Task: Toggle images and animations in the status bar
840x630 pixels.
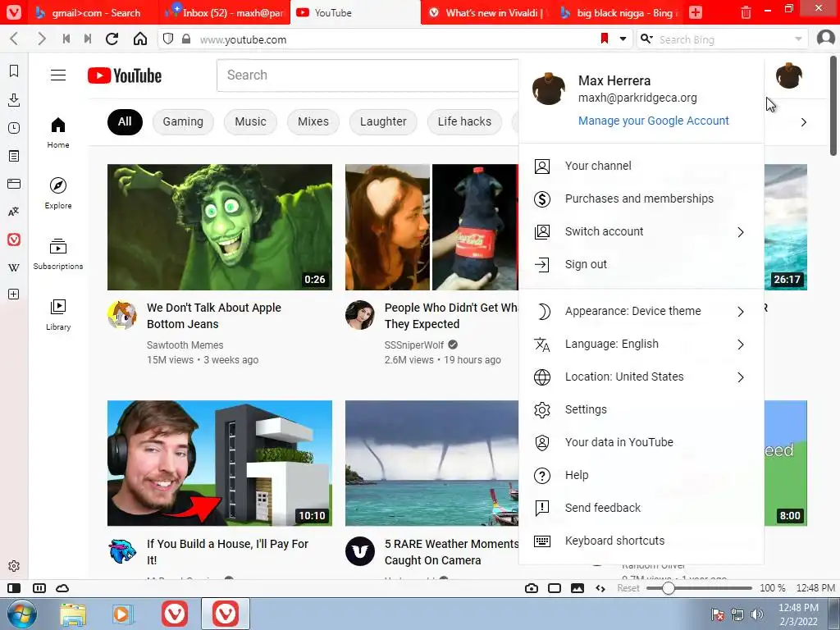Action: (x=577, y=588)
